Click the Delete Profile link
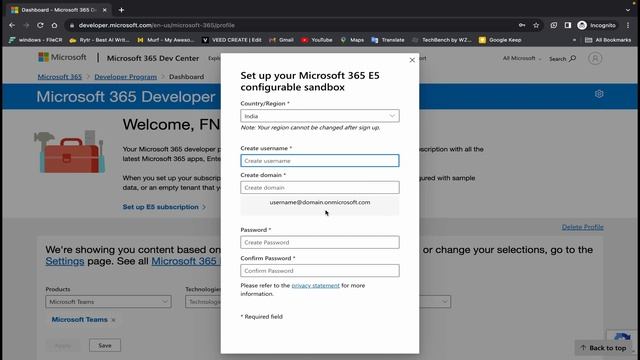Image resolution: width=640 pixels, height=360 pixels. [582, 227]
